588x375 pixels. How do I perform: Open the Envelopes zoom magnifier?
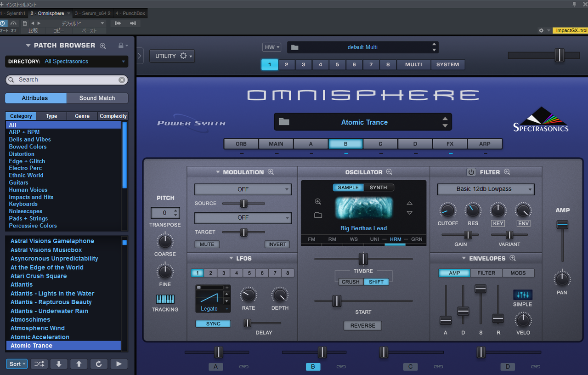click(x=513, y=258)
